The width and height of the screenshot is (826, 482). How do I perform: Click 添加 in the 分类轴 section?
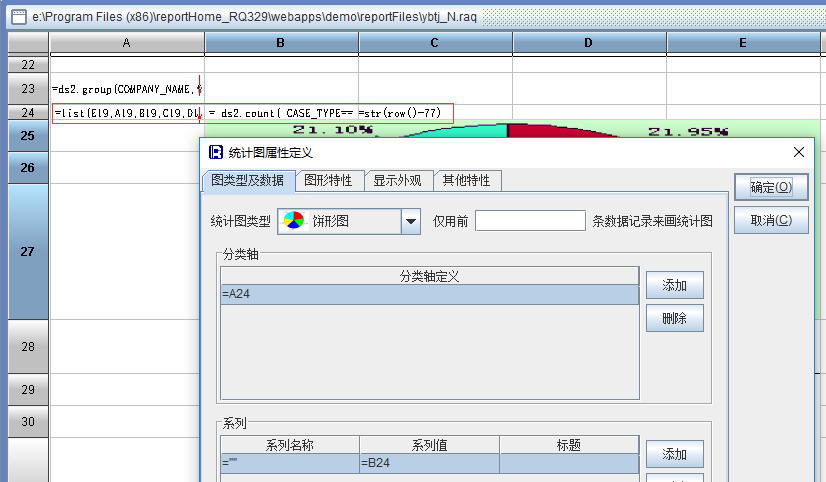click(x=675, y=286)
